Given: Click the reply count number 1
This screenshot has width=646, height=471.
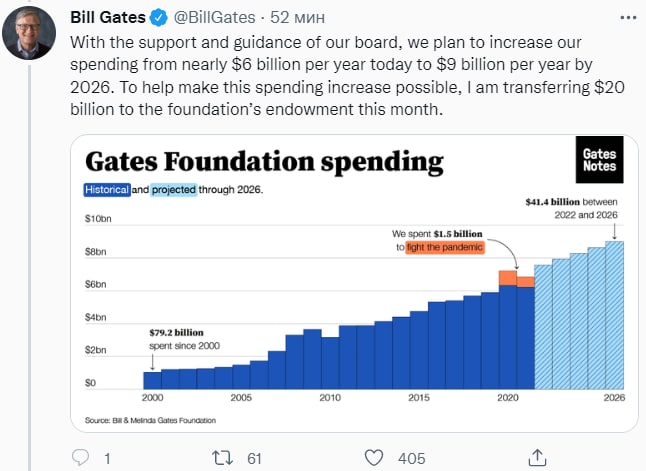Looking at the screenshot, I should (107, 458).
